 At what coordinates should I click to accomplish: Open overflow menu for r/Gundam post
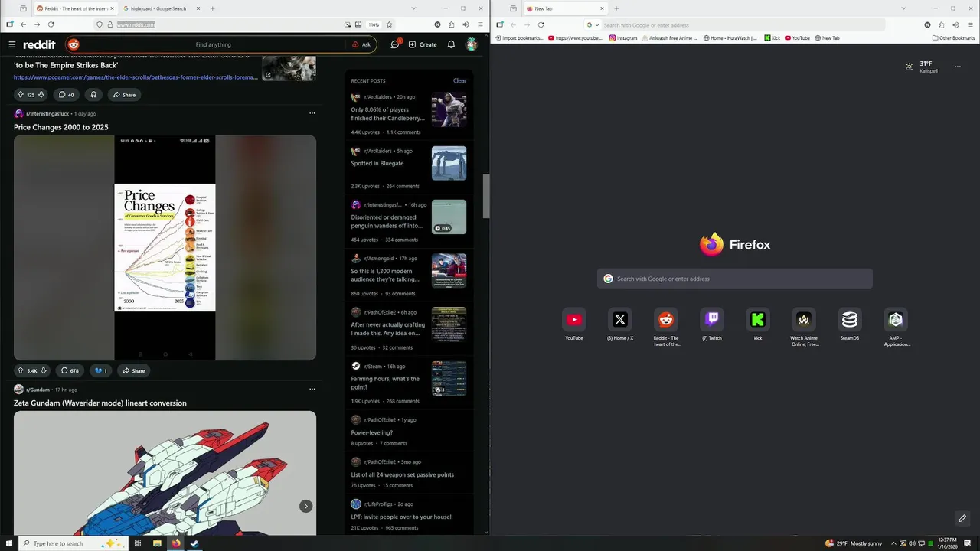tap(312, 389)
